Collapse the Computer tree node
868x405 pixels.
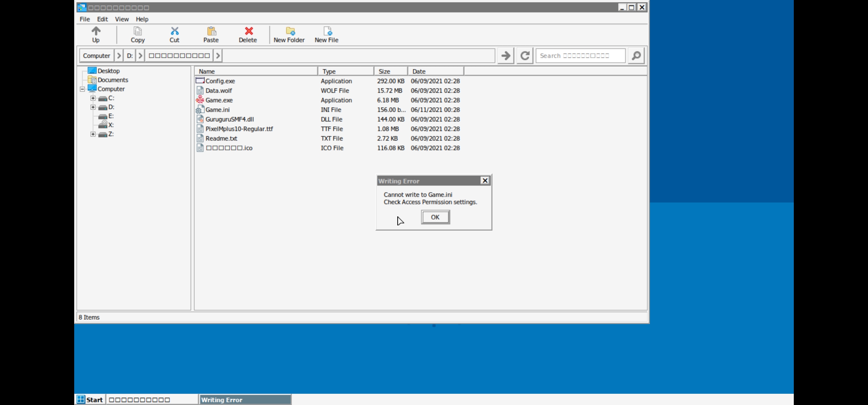[x=82, y=89]
